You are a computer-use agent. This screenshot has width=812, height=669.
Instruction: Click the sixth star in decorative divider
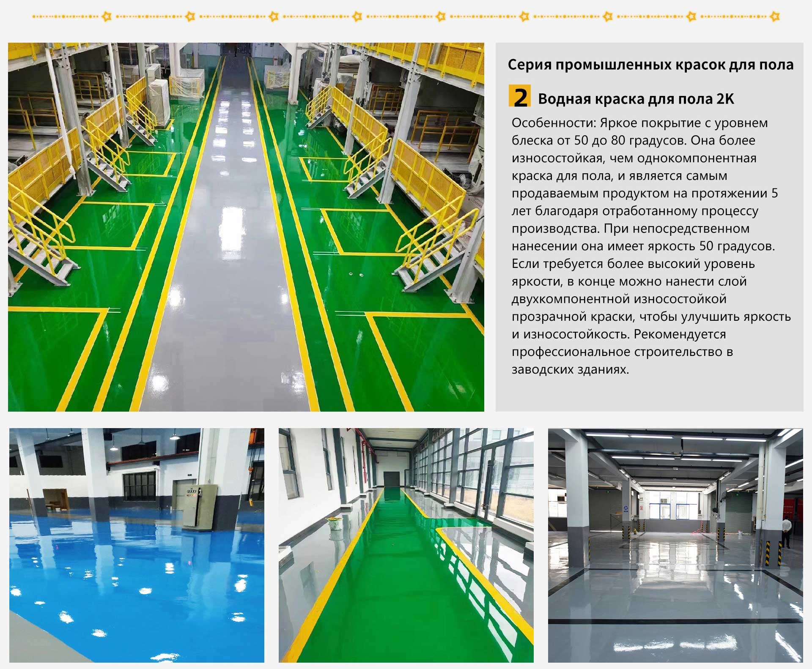click(x=524, y=16)
